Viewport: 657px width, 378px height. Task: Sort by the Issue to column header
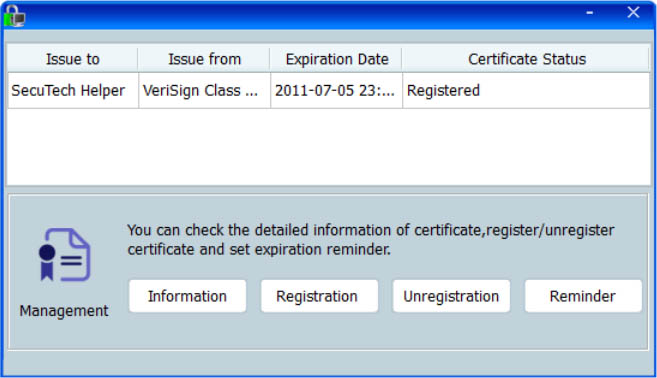click(x=72, y=59)
